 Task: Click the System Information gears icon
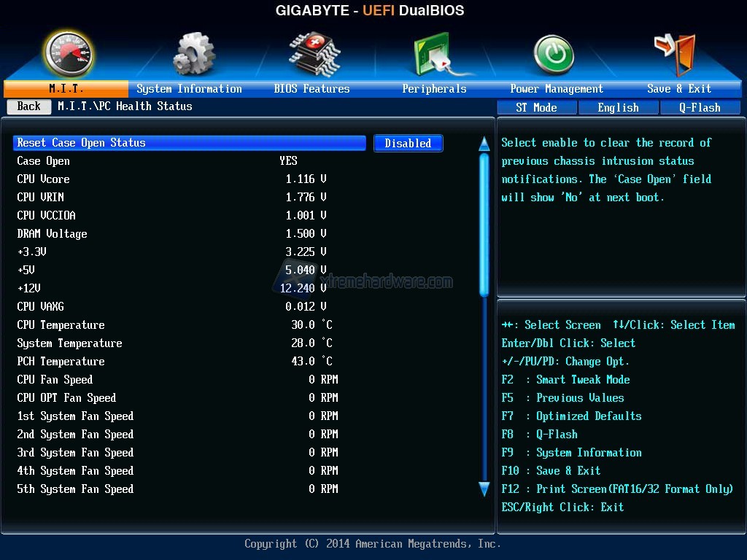pyautogui.click(x=193, y=53)
